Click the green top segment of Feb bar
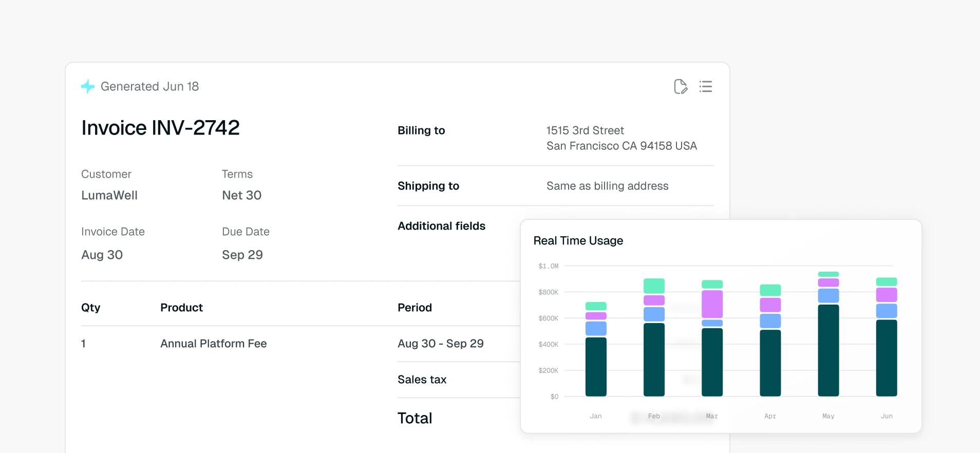 tap(654, 286)
